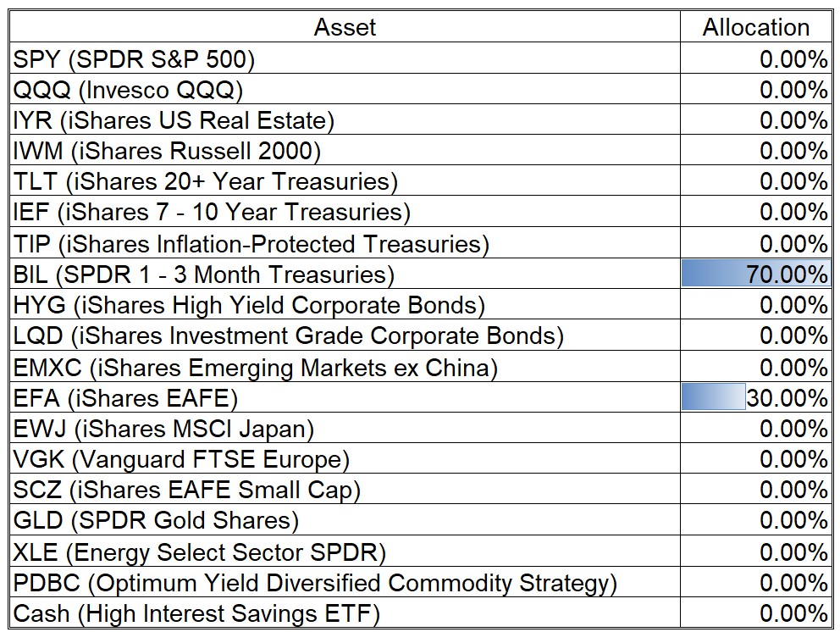Select the BIL 1 - 3 Month Treasuries cell
The height and width of the screenshot is (632, 840).
[x=204, y=274]
